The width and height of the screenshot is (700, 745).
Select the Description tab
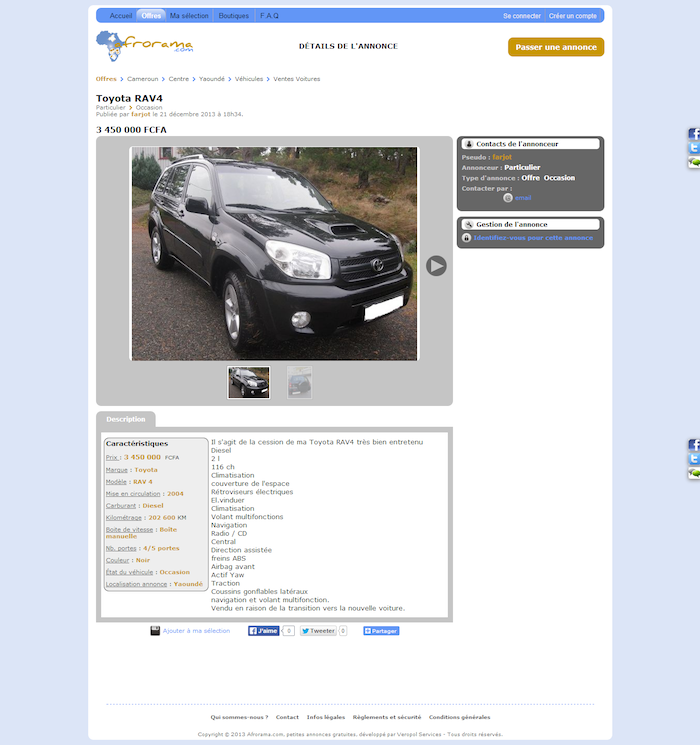click(126, 419)
